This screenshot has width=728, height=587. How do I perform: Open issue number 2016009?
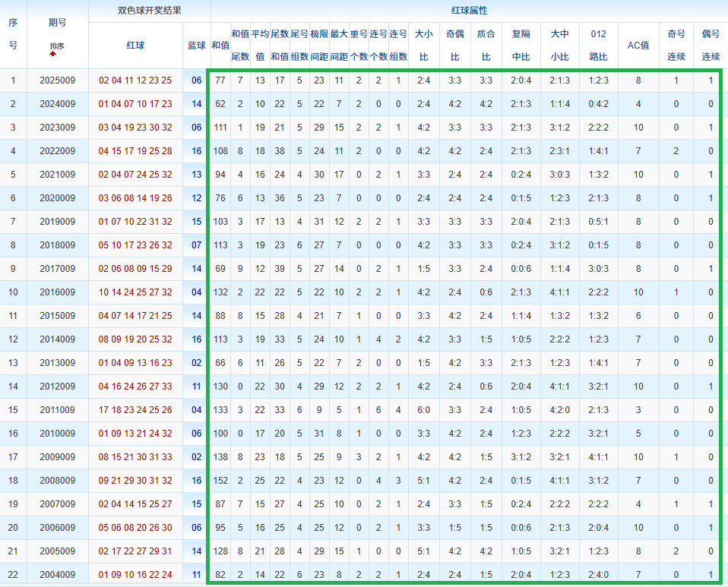(x=57, y=292)
